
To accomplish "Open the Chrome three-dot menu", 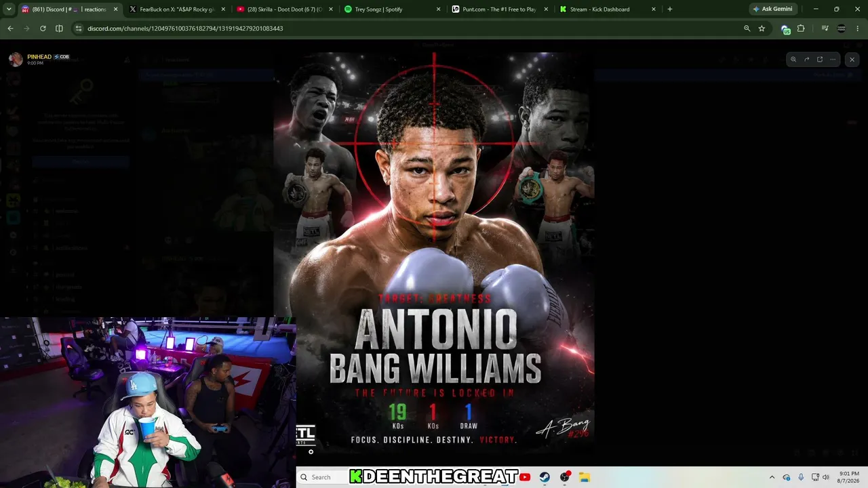I will [x=857, y=28].
